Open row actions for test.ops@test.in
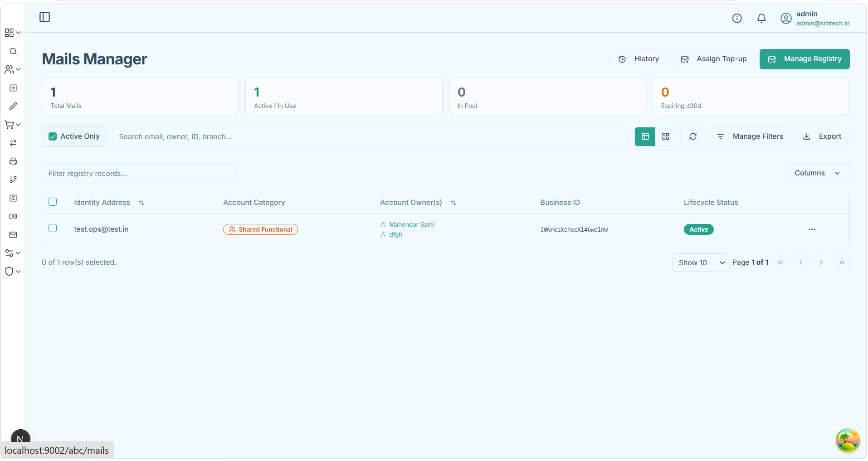The width and height of the screenshot is (868, 461). [812, 229]
